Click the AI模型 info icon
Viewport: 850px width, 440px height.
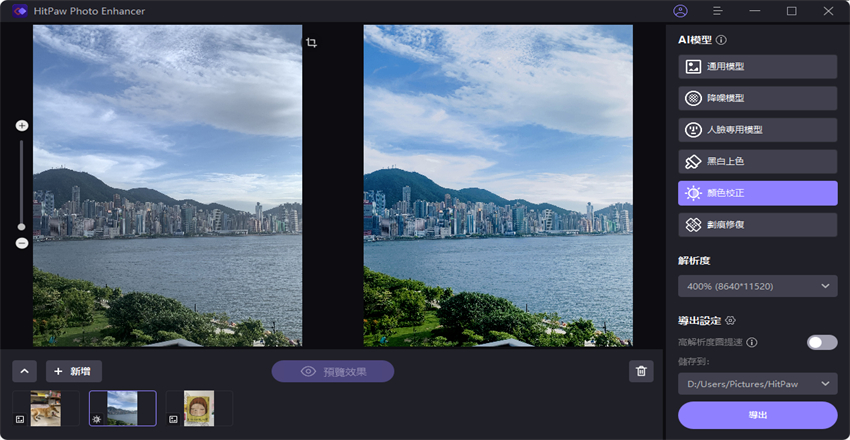721,40
